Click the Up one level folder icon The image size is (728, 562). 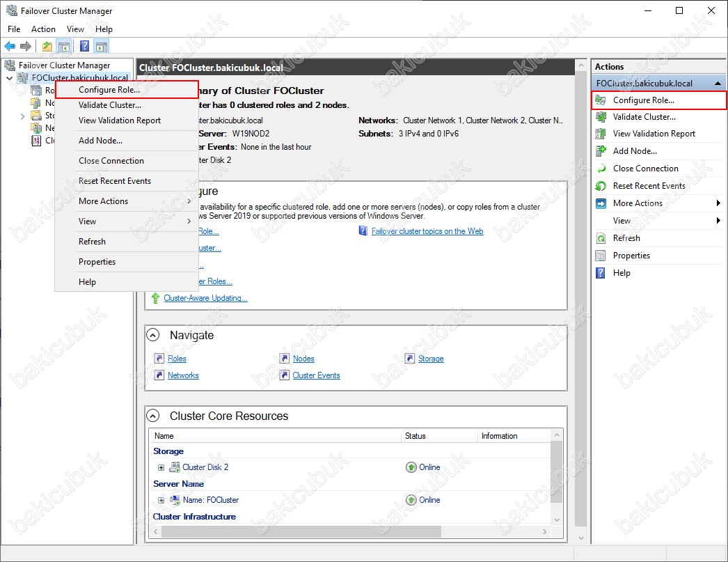47,47
